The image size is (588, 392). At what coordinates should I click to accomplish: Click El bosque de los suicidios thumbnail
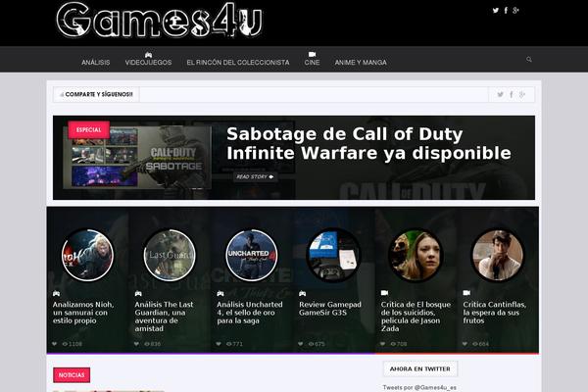coord(416,255)
